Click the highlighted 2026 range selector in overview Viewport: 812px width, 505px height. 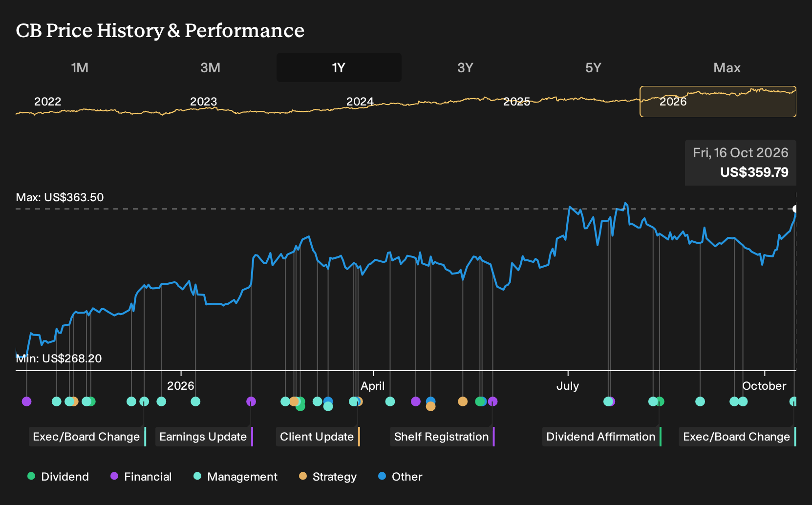pyautogui.click(x=718, y=102)
